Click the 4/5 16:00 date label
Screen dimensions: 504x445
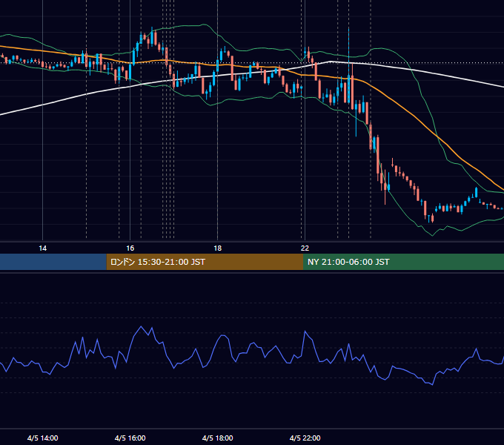[130, 438]
